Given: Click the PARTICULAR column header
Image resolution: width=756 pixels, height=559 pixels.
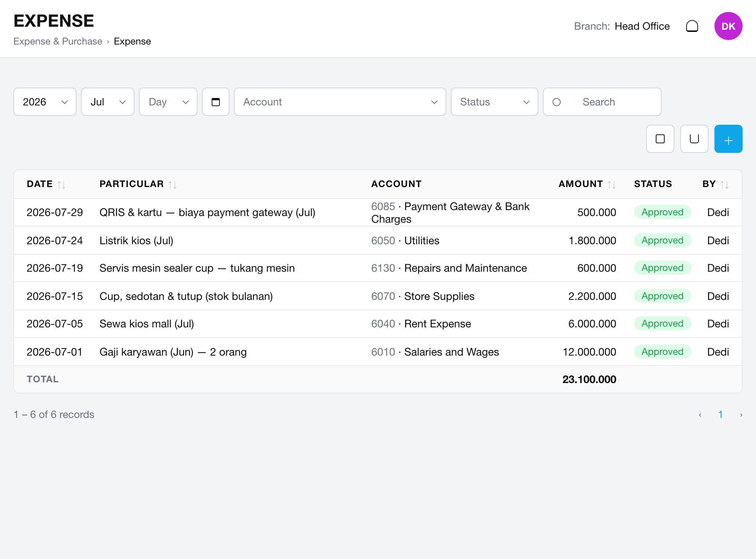Looking at the screenshot, I should 131,184.
